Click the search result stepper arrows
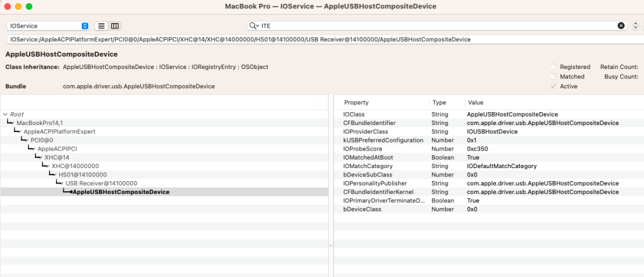The width and height of the screenshot is (644, 277). (x=636, y=26)
